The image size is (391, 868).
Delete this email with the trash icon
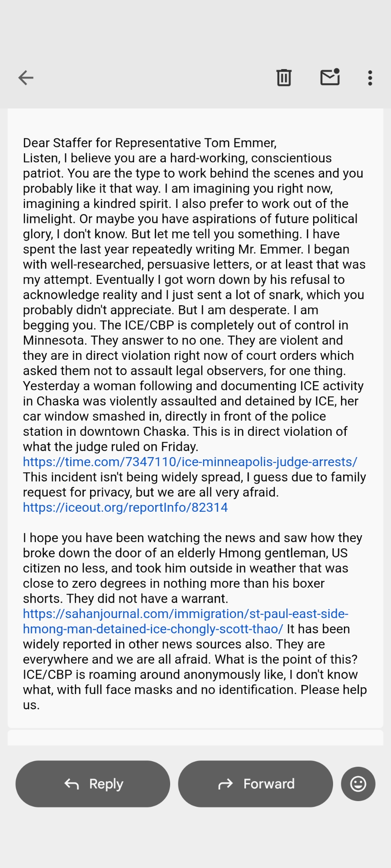click(284, 78)
